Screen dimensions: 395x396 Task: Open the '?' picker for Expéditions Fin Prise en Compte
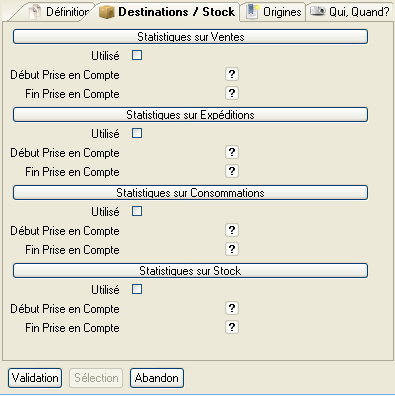[232, 171]
